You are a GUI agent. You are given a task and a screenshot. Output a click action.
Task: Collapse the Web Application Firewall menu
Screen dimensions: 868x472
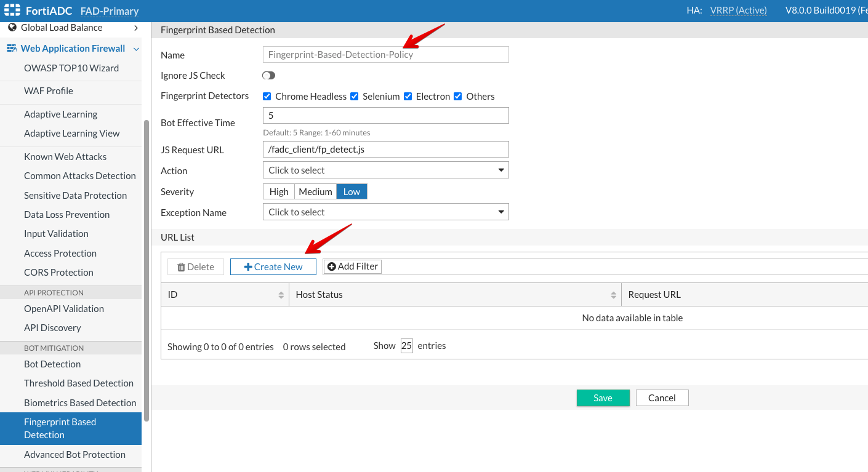(x=136, y=49)
